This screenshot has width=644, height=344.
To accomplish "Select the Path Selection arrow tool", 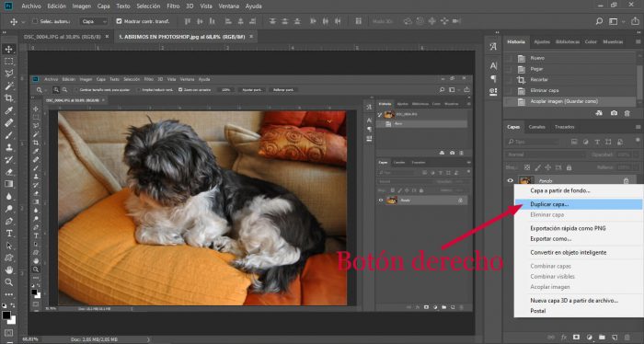I will [8, 246].
